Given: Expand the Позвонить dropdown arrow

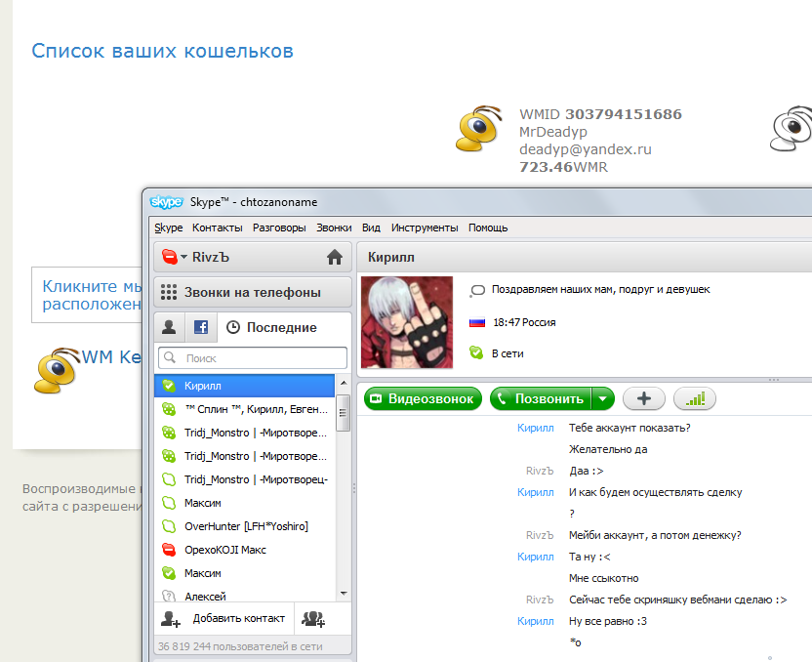Looking at the screenshot, I should click(x=603, y=398).
